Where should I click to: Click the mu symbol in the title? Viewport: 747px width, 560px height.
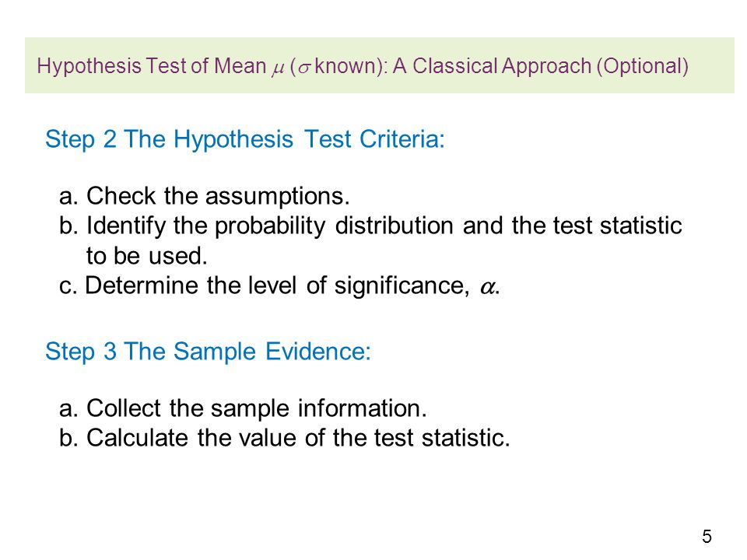pos(278,68)
